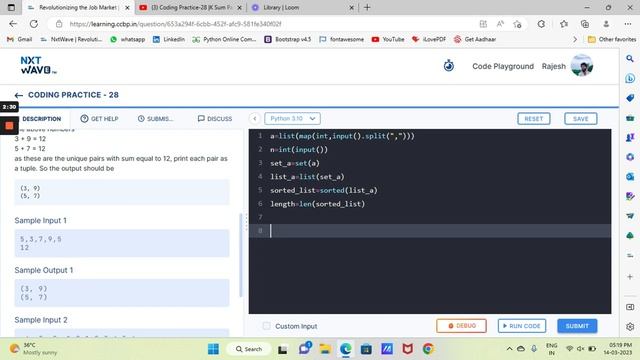
Task: Switch to the Description tab
Action: (x=41, y=119)
